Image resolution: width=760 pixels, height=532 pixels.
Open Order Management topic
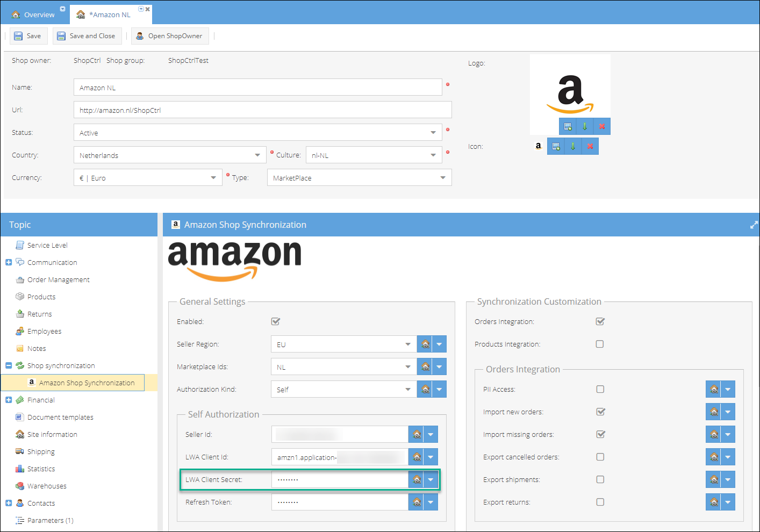pos(58,279)
